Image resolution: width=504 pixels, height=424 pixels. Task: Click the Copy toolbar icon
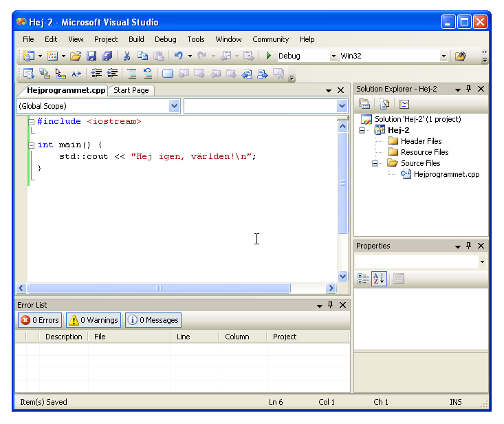[142, 56]
